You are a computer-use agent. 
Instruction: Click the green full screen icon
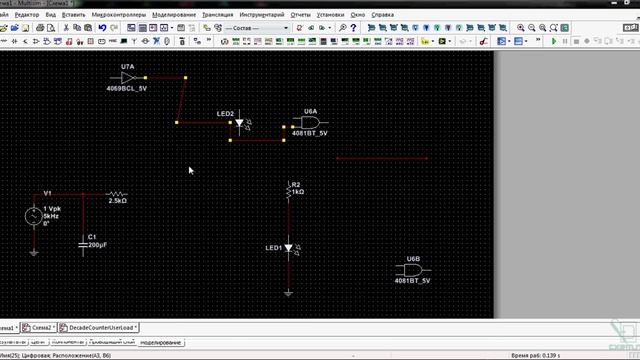click(564, 28)
